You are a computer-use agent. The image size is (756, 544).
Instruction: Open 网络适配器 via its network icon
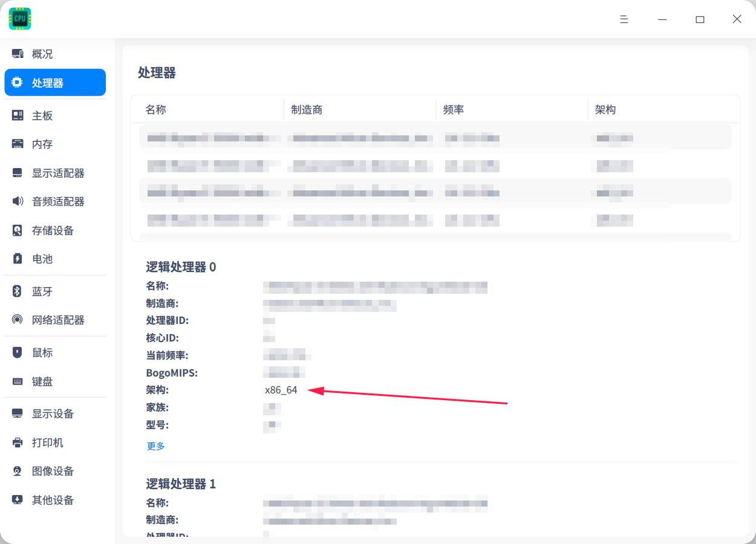tap(17, 320)
